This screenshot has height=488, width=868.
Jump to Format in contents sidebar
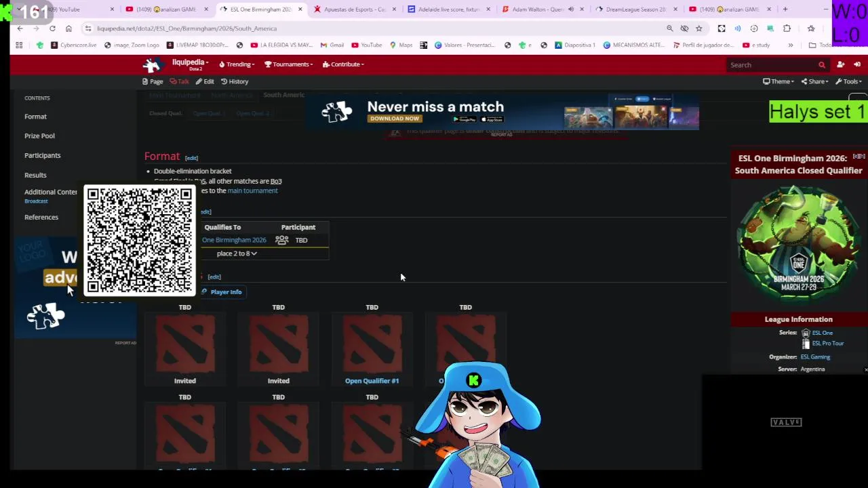click(35, 117)
